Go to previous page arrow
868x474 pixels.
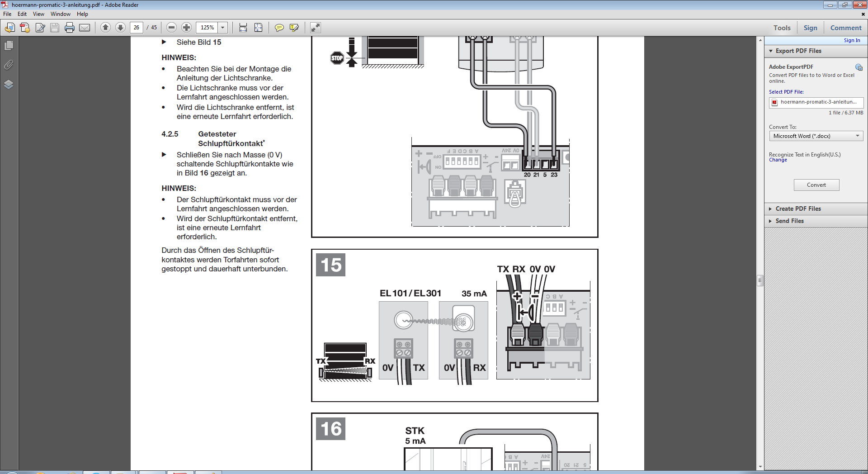point(105,28)
